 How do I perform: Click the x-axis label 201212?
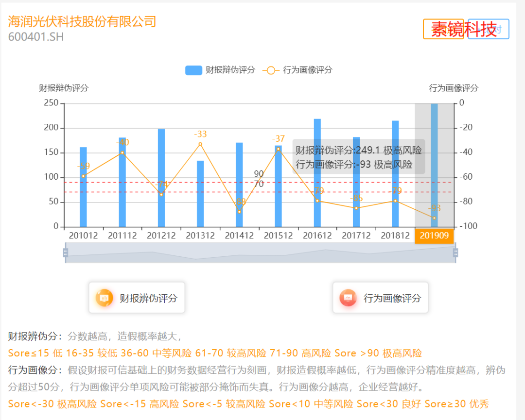point(161,236)
